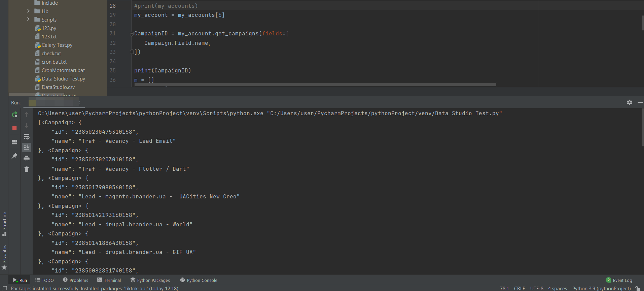Toggle the read-only lock icon in status bar
Screen dimensions: 644x291
[638, 288]
